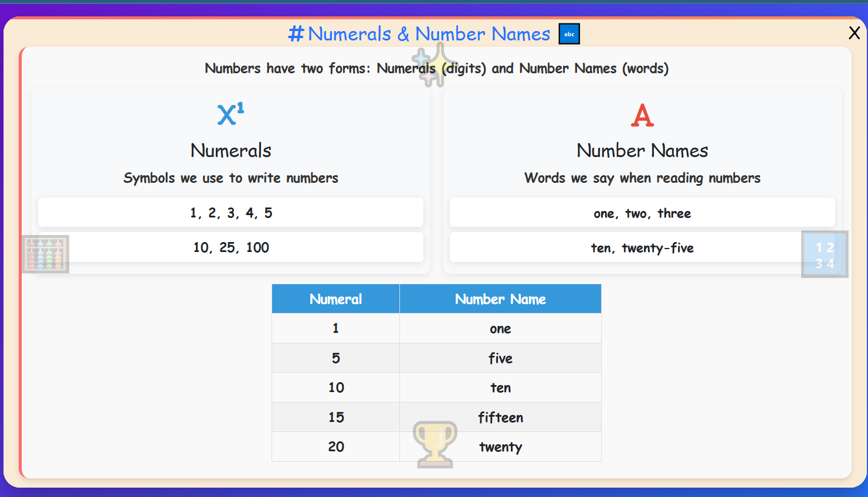
Task: Click the example box showing 1, 2, 3, 4, 5
Action: pyautogui.click(x=230, y=212)
